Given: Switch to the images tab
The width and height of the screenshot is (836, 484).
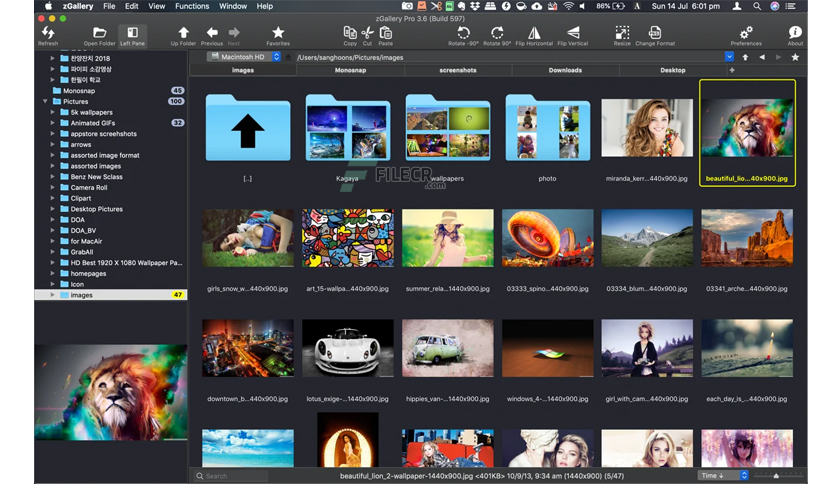Looking at the screenshot, I should pos(243,70).
